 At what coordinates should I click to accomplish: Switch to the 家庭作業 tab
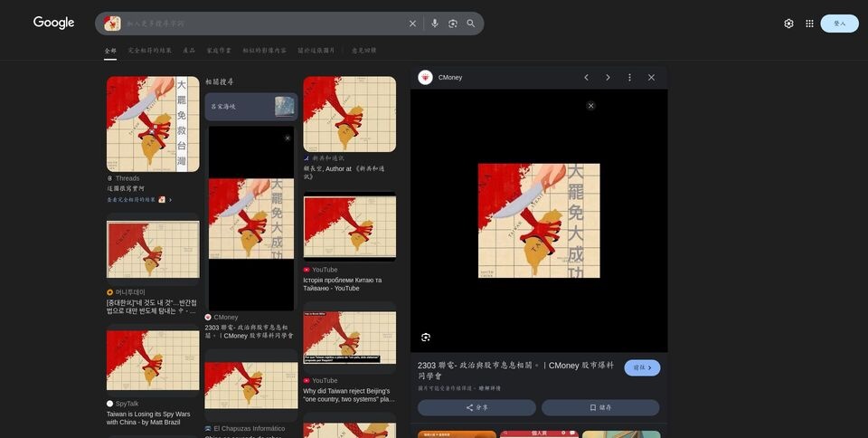point(219,51)
